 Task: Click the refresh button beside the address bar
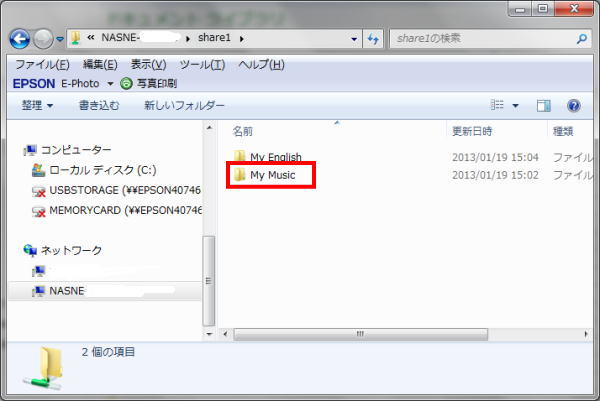coord(373,39)
